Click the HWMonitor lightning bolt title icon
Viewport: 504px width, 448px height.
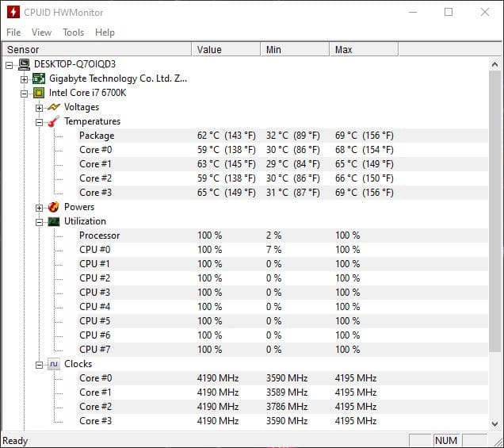tap(13, 12)
